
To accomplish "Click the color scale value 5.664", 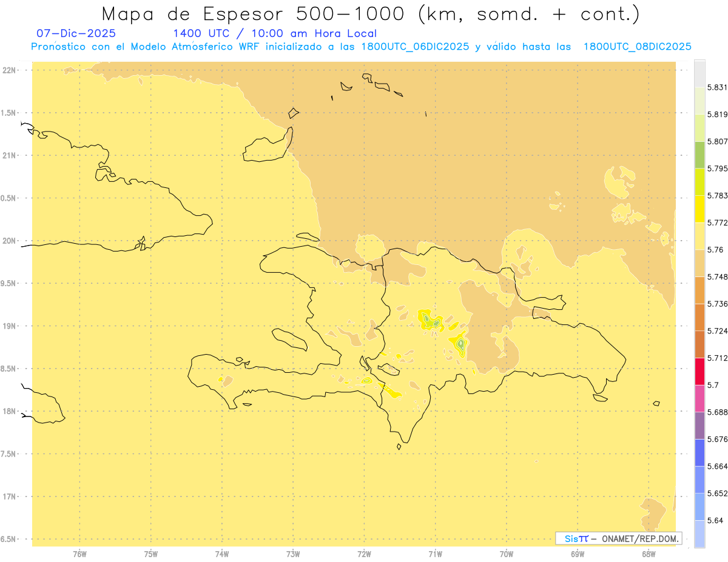I will click(x=718, y=466).
